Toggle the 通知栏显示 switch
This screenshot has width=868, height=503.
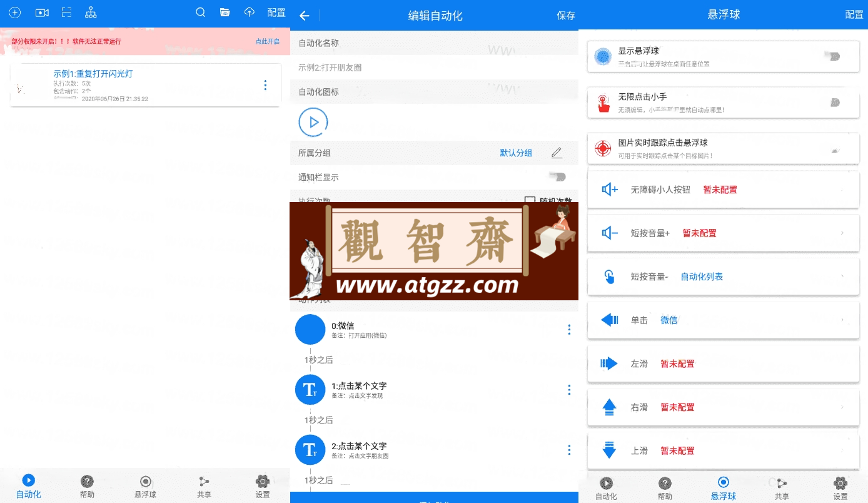coord(557,177)
